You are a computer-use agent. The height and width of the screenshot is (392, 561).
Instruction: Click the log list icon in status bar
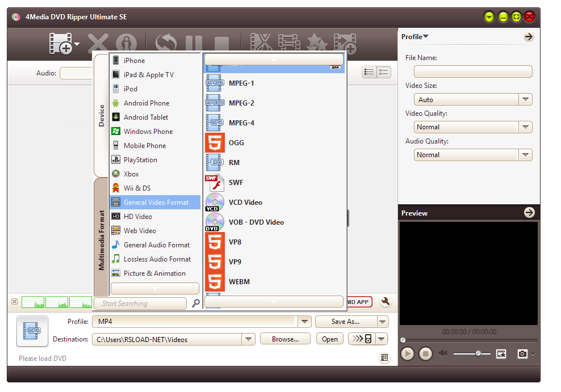pos(384,357)
